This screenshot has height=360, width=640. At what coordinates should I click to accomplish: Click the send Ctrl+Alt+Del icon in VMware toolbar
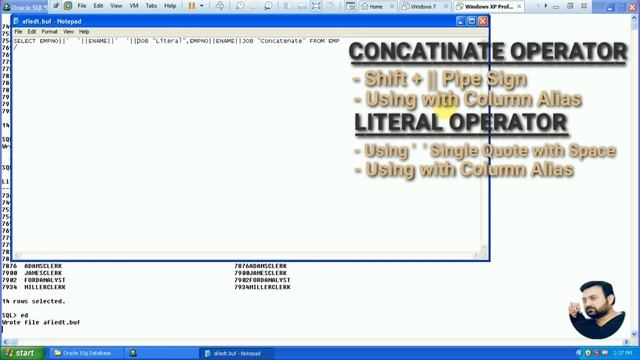pyautogui.click(x=220, y=6)
